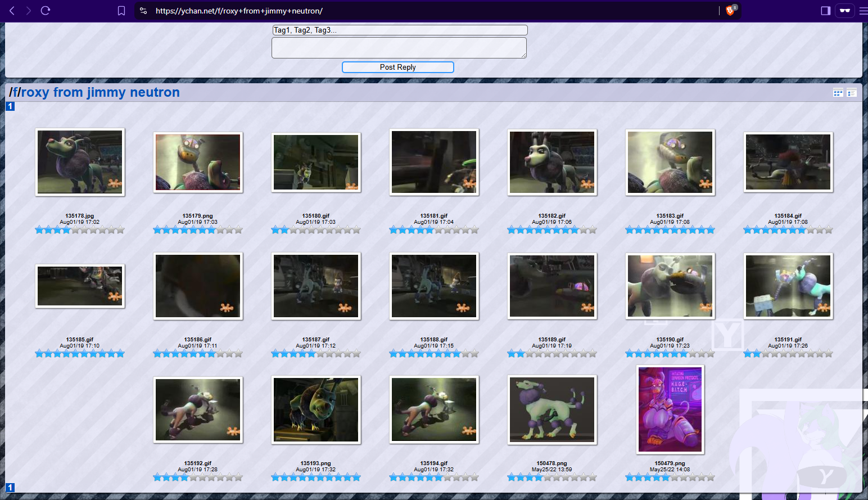The width and height of the screenshot is (868, 500).
Task: Bookmark this page with bookmark icon
Action: pyautogui.click(x=121, y=11)
